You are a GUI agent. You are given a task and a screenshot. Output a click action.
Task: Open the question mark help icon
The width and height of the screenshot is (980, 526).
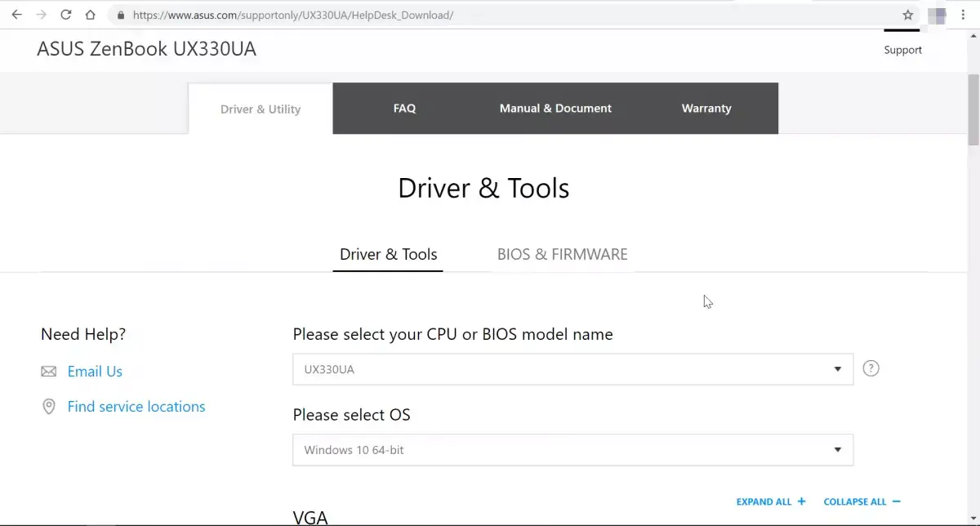tap(871, 368)
